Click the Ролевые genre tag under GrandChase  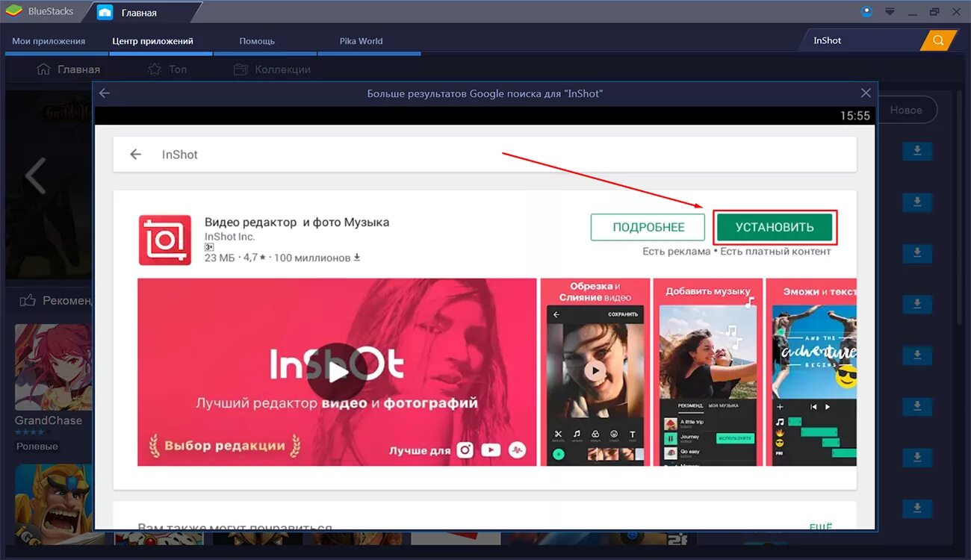point(37,447)
